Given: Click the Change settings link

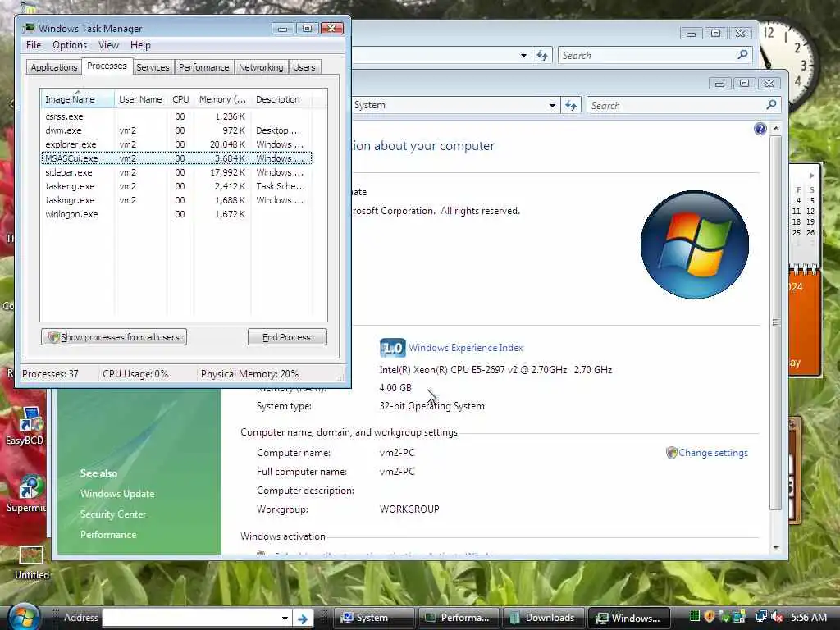Looking at the screenshot, I should pyautogui.click(x=713, y=453).
